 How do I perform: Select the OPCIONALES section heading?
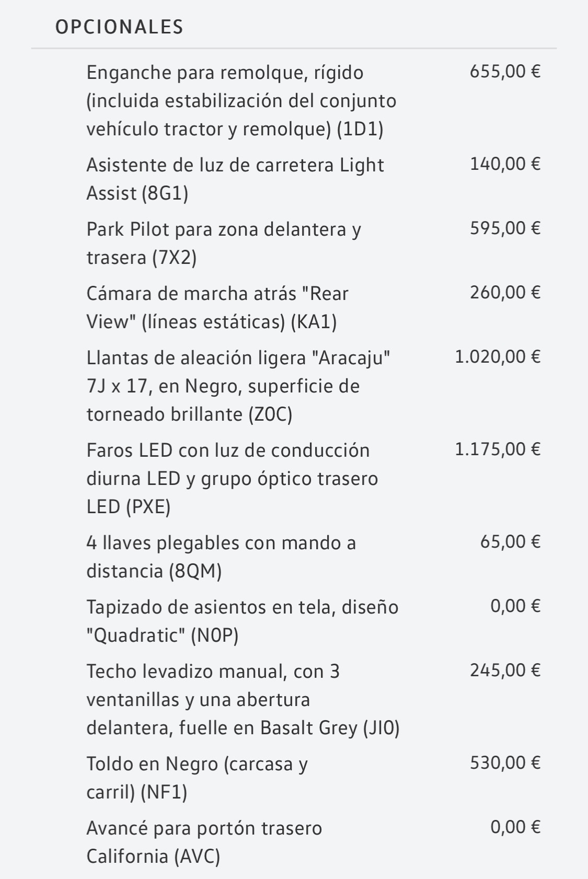coord(119,27)
